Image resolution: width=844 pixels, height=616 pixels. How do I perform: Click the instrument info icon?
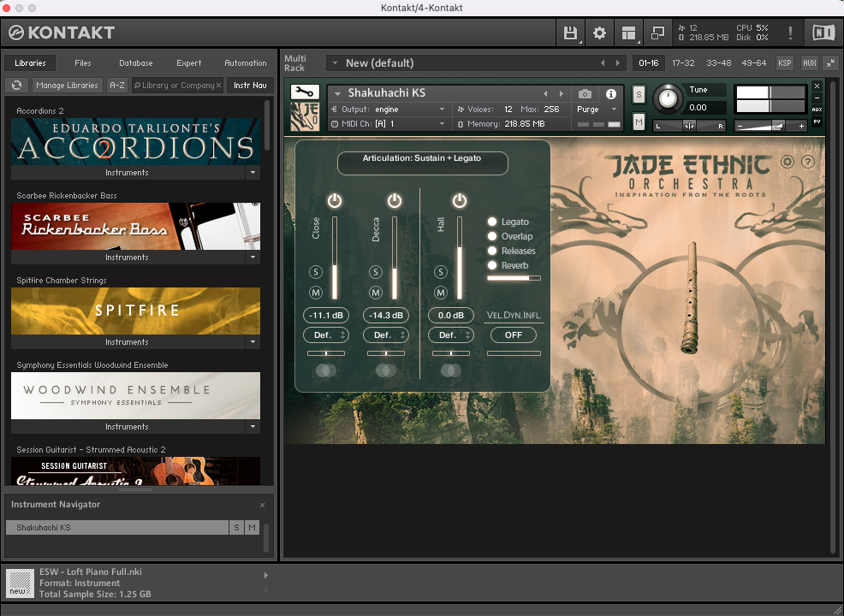[x=611, y=94]
